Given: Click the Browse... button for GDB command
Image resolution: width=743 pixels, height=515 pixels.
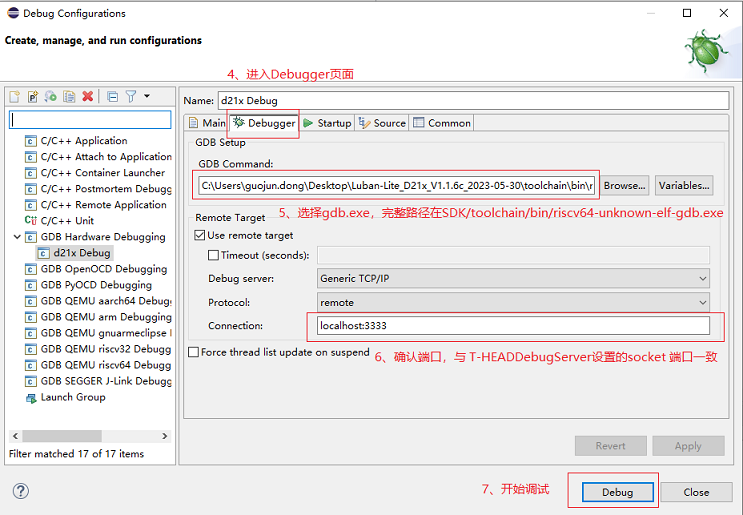Looking at the screenshot, I should click(x=624, y=185).
